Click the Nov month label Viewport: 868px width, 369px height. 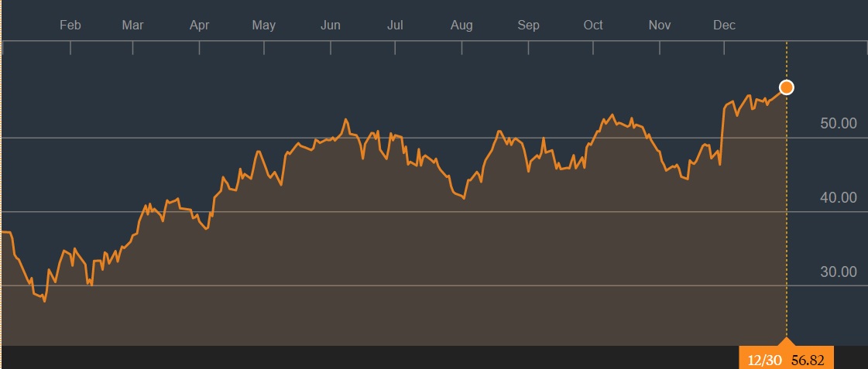click(x=659, y=25)
